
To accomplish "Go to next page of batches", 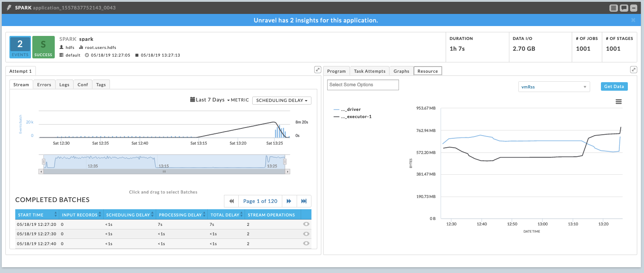I will [289, 201].
